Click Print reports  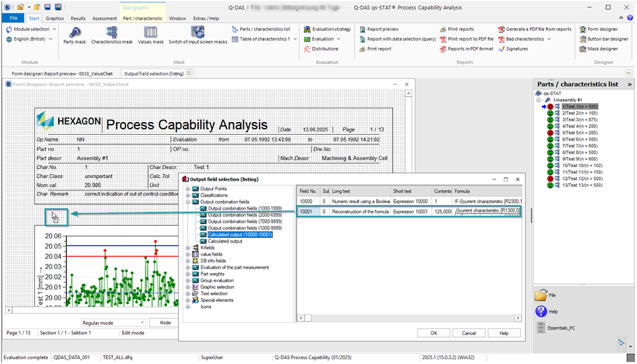pyautogui.click(x=456, y=29)
